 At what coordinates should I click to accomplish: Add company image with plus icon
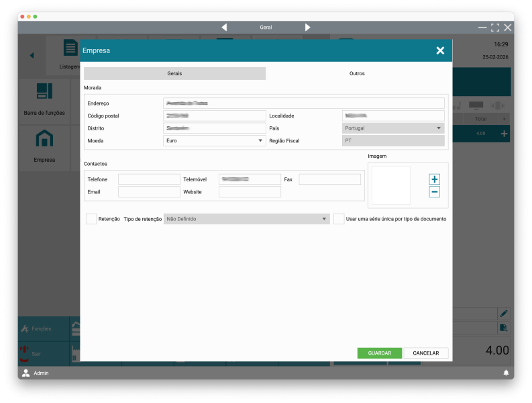pos(435,179)
